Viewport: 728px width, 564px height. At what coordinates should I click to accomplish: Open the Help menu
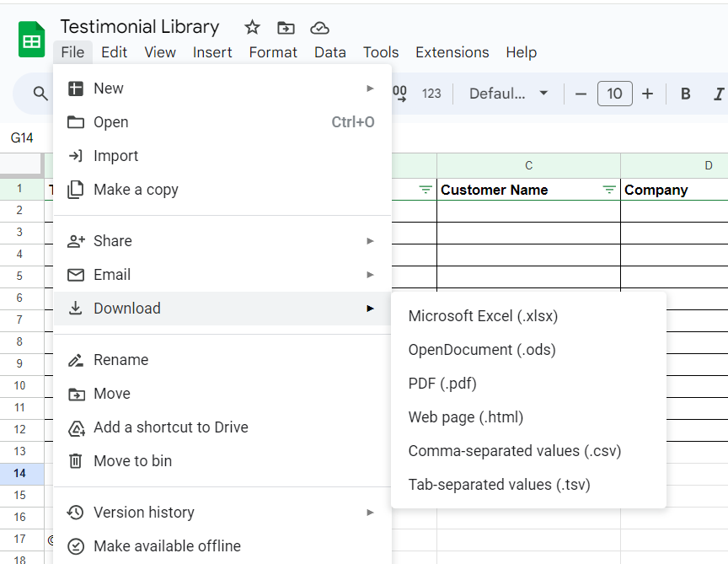click(521, 52)
